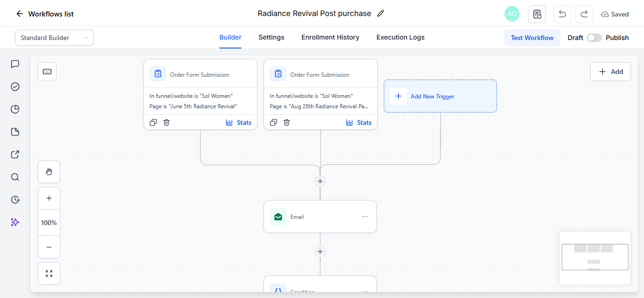Viewport: 644px width, 298px height.
Task: Click the 100% zoom level
Action: point(49,223)
